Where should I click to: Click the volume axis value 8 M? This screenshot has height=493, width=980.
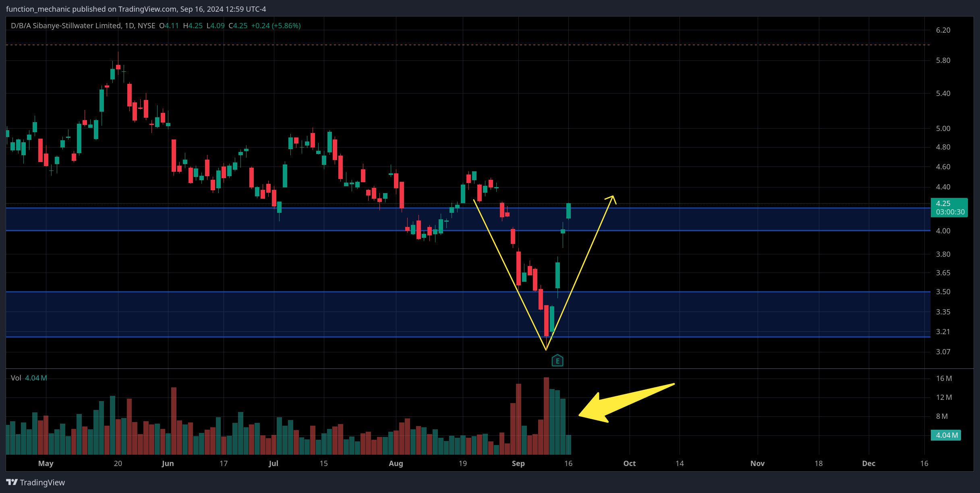[942, 416]
